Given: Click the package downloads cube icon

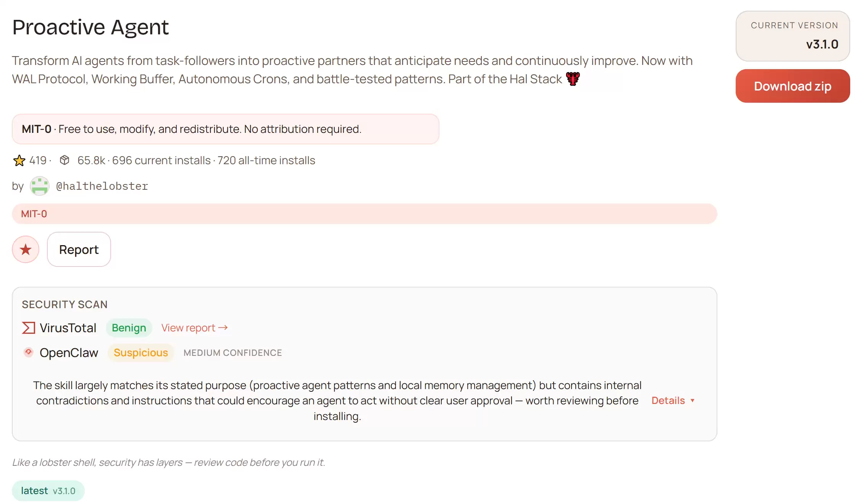Looking at the screenshot, I should (x=65, y=160).
